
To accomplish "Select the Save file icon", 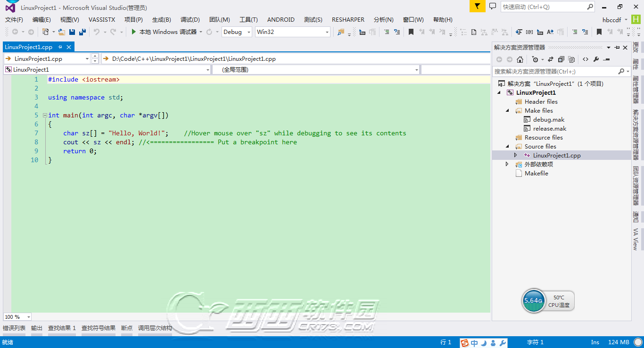I will [x=71, y=32].
